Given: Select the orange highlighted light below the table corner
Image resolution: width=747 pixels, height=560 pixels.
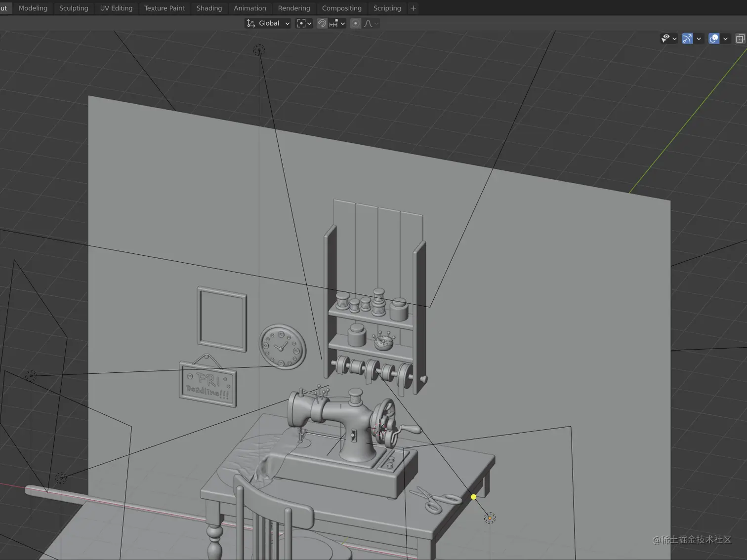Looking at the screenshot, I should coord(490,518).
